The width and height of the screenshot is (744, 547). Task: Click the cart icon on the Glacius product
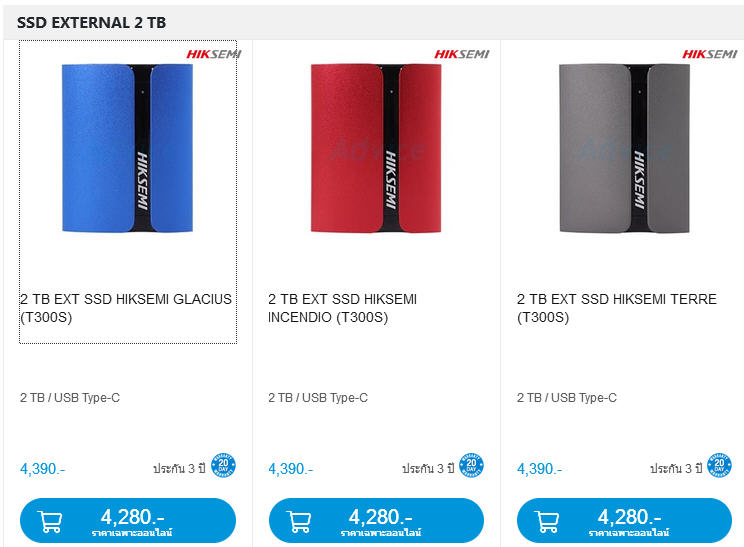pos(50,521)
